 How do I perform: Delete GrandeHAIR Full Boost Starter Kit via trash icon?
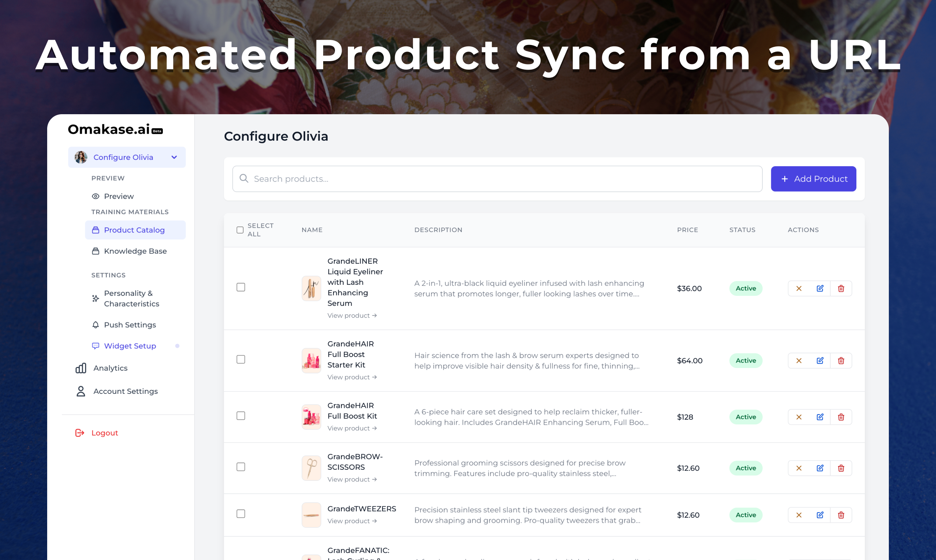[x=841, y=360]
